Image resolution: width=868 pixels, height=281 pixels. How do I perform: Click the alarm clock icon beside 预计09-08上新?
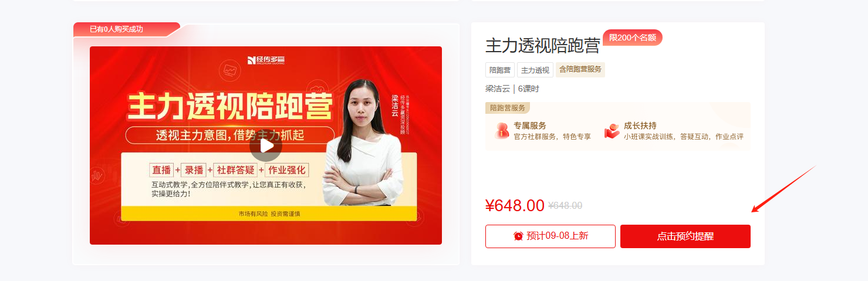point(518,236)
